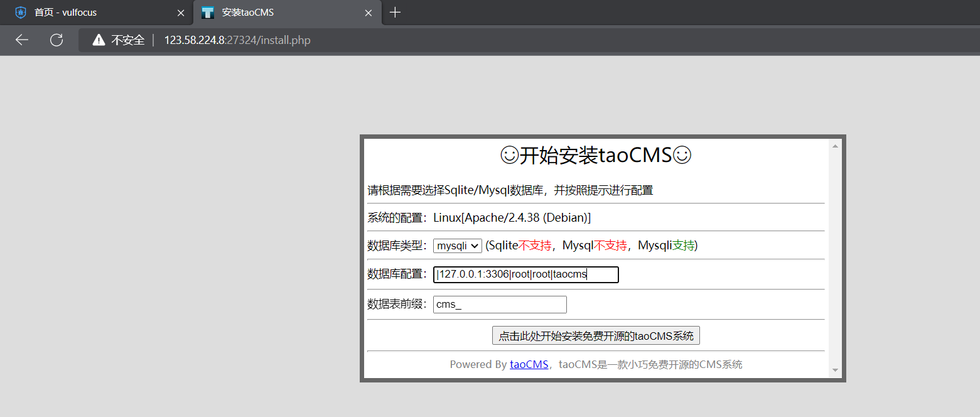Screen dimensions: 980x417
Task: Click the 数据库类型 label
Action: tap(399, 246)
